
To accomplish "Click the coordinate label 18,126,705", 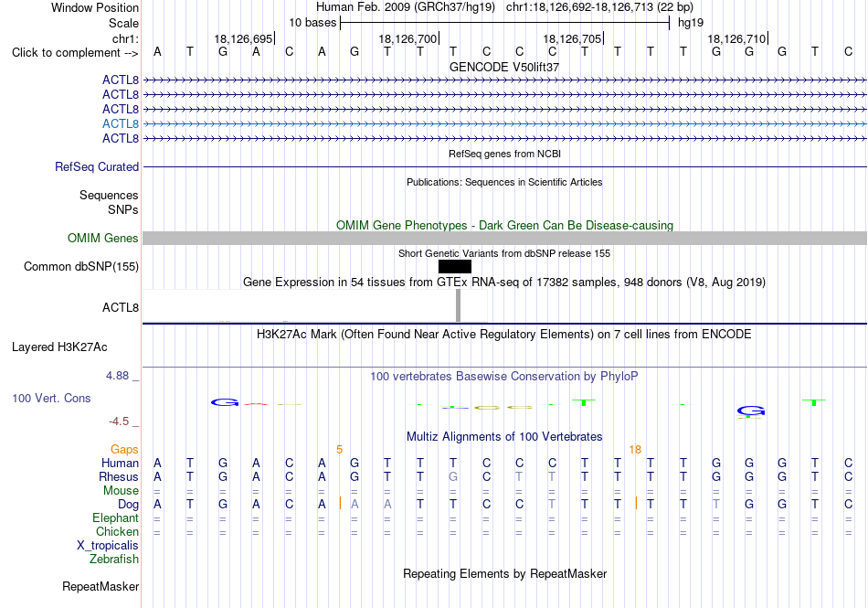I will (572, 38).
